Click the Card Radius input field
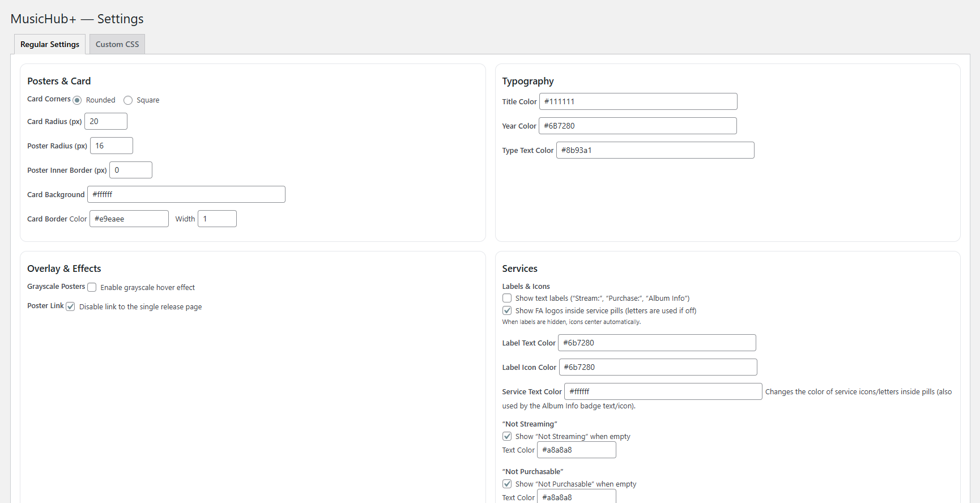980x503 pixels. click(106, 121)
